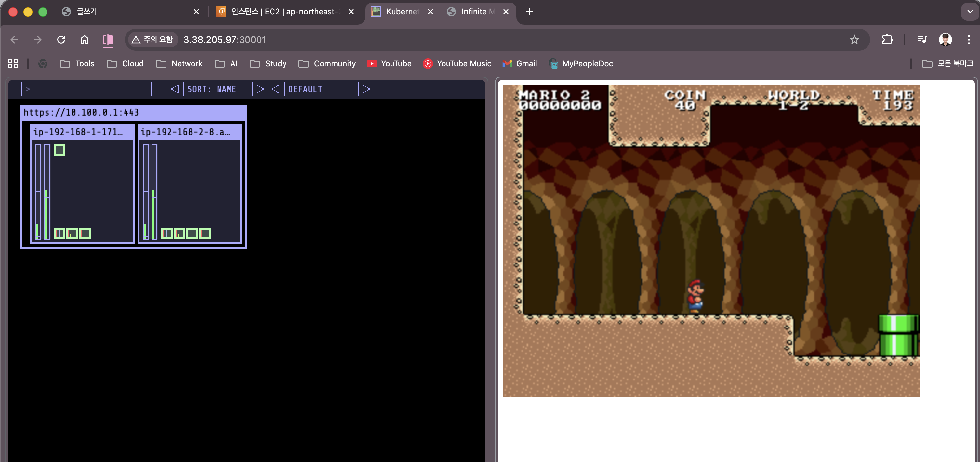The width and height of the screenshot is (980, 462).
Task: Open the MyPeopleDoc bookmark
Action: point(581,63)
